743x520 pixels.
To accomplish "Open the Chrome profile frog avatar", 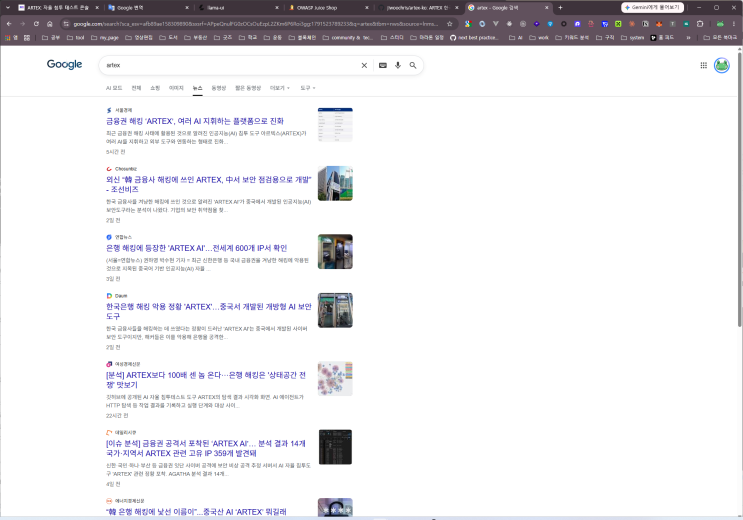I will pos(720,24).
